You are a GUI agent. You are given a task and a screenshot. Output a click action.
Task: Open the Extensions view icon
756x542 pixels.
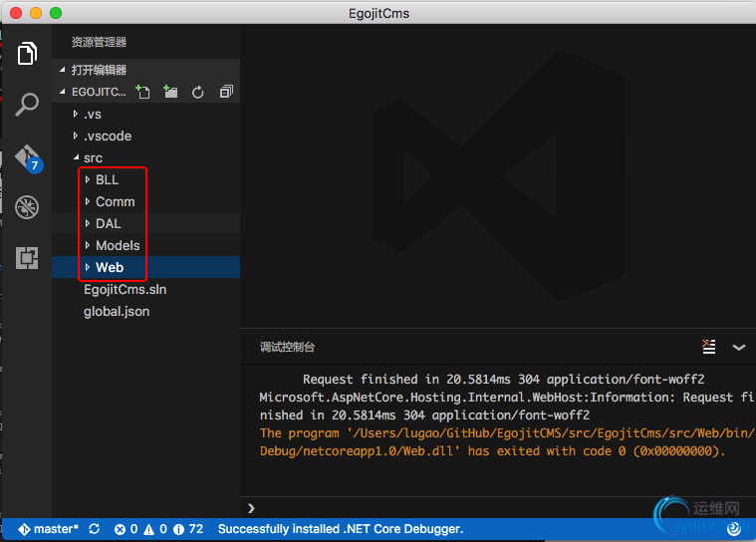click(x=27, y=258)
